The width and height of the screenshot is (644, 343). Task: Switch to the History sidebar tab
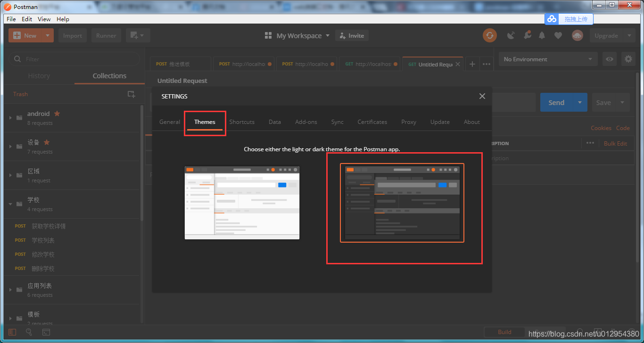click(x=39, y=76)
